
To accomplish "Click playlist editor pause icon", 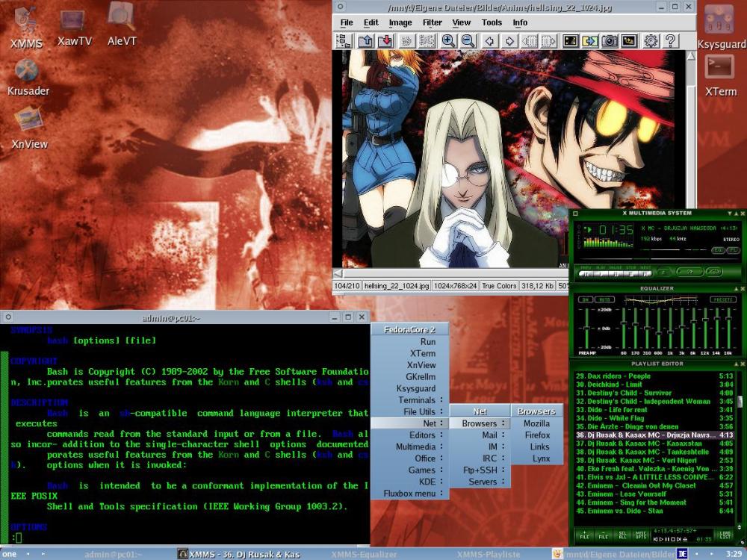I will [667, 540].
